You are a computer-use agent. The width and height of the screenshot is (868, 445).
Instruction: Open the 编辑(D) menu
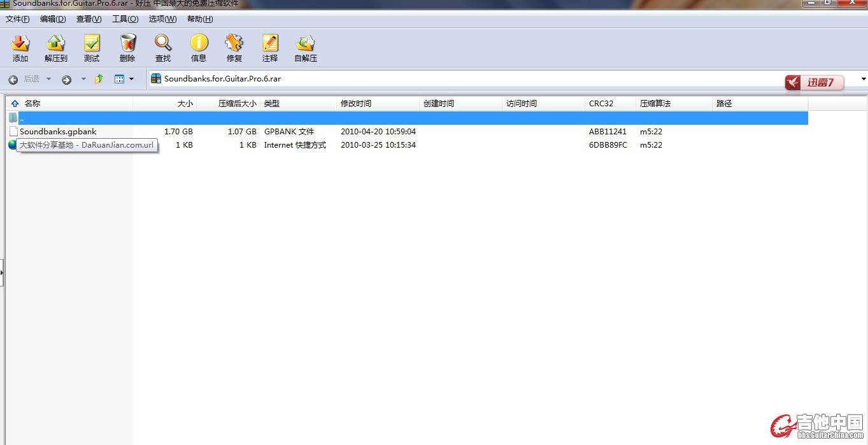pyautogui.click(x=53, y=19)
